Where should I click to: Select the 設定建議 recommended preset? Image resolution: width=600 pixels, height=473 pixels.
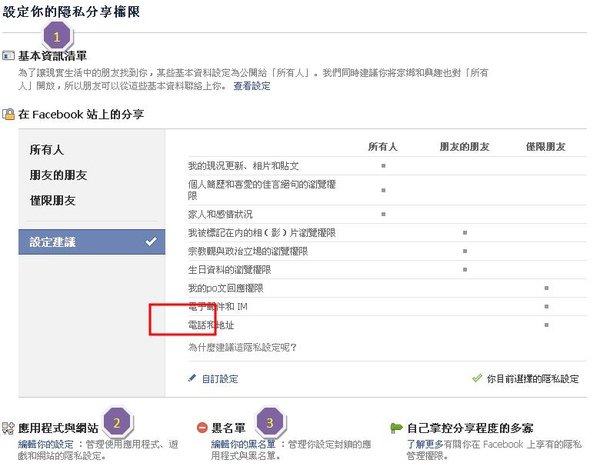92,242
